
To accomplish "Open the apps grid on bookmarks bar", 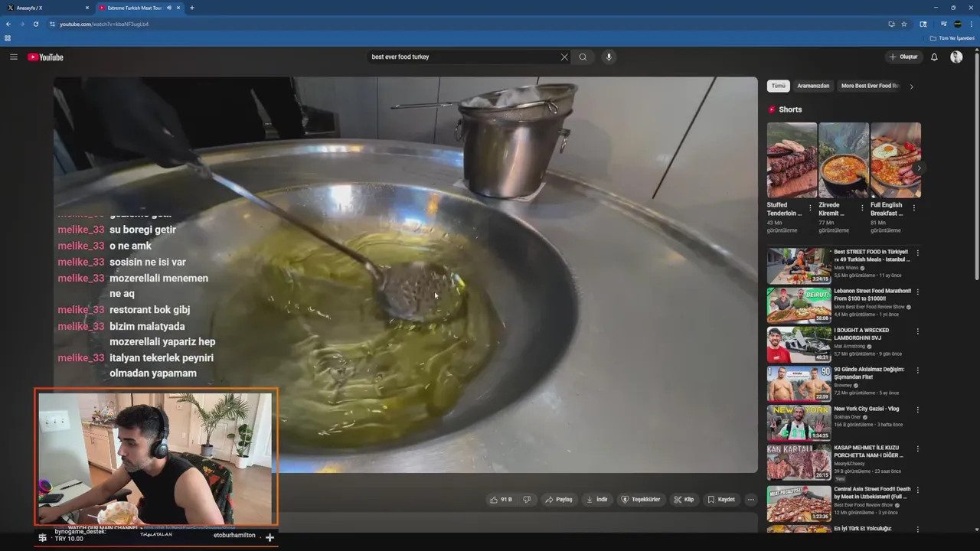I will click(x=8, y=37).
